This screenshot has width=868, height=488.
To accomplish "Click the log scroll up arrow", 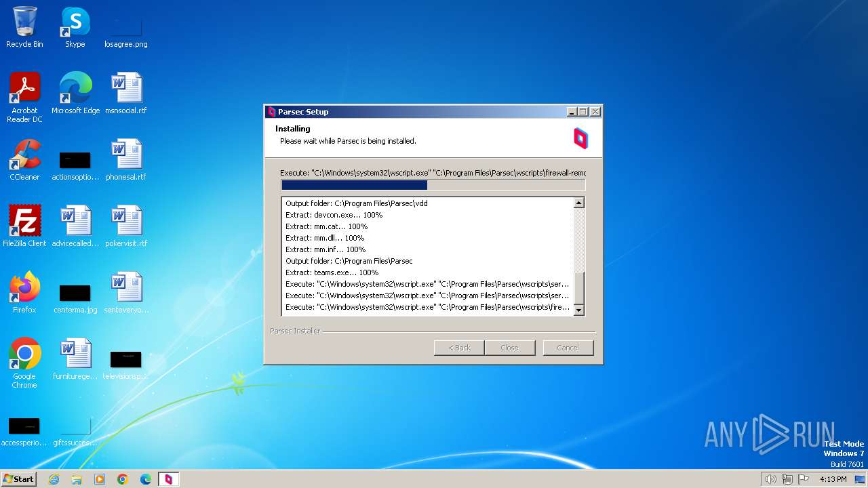I will click(579, 203).
